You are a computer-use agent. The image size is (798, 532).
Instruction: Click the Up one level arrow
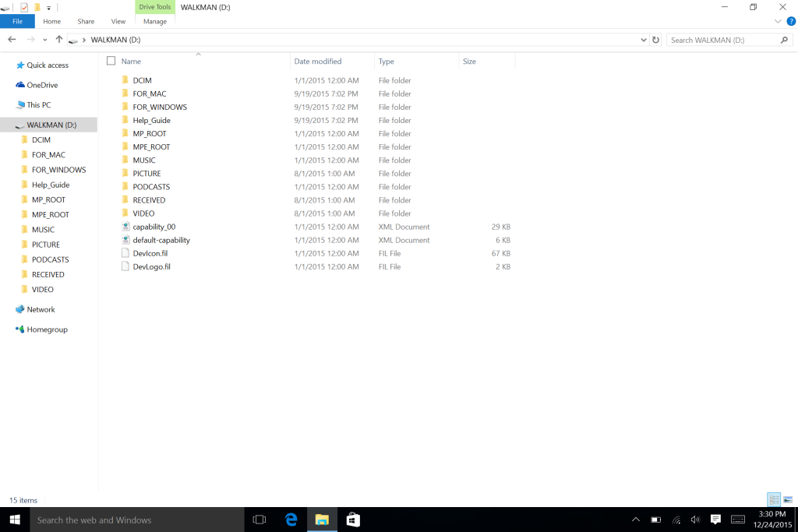pyautogui.click(x=59, y=40)
